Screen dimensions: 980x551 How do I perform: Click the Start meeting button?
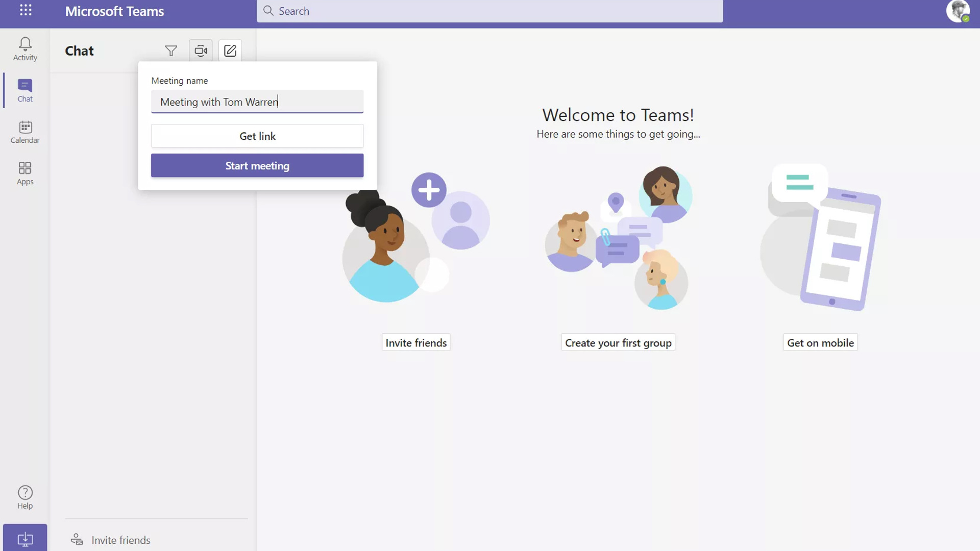coord(257,165)
